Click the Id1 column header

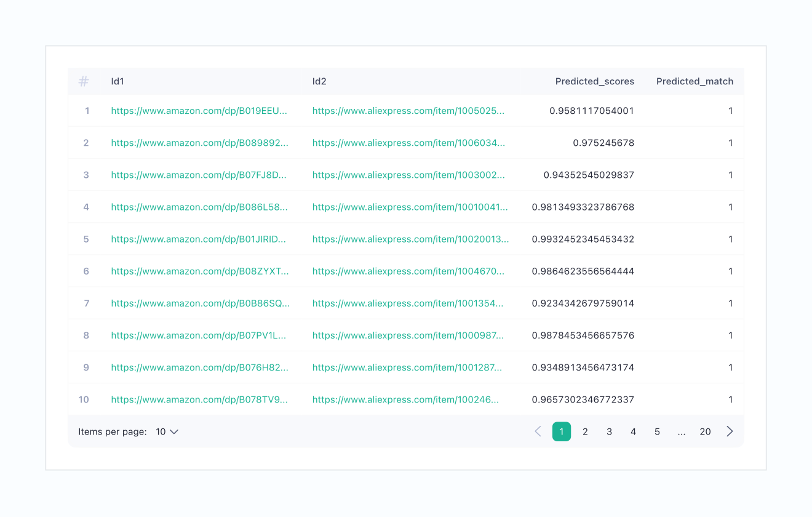click(x=117, y=81)
